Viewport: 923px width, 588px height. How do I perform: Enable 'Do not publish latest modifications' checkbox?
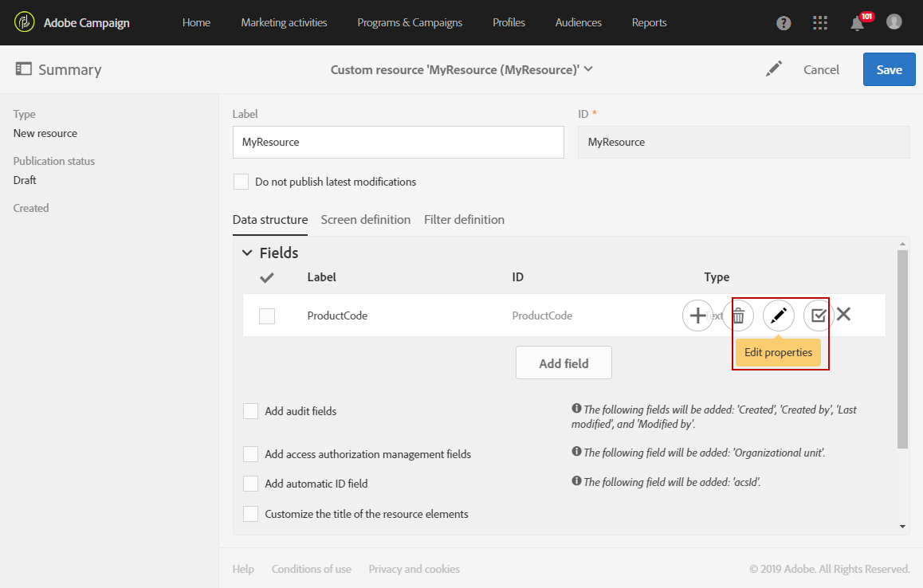[241, 182]
